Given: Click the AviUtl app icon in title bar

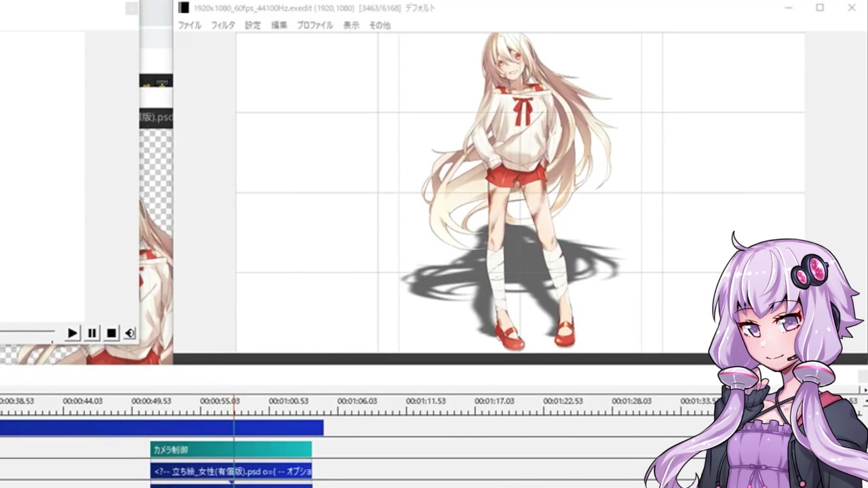Looking at the screenshot, I should 184,8.
